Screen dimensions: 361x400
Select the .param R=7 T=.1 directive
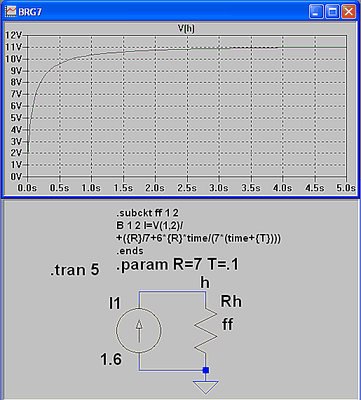pyautogui.click(x=177, y=265)
